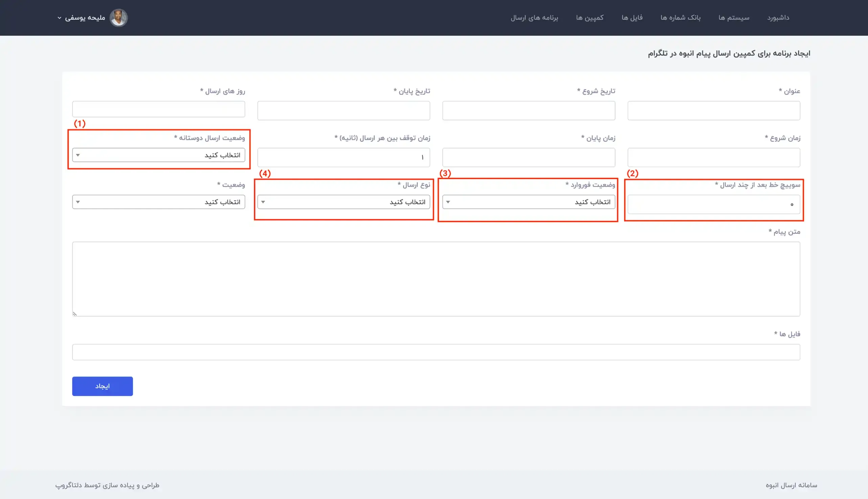Expand the وضعیت status dropdown
868x499 pixels.
click(x=159, y=202)
